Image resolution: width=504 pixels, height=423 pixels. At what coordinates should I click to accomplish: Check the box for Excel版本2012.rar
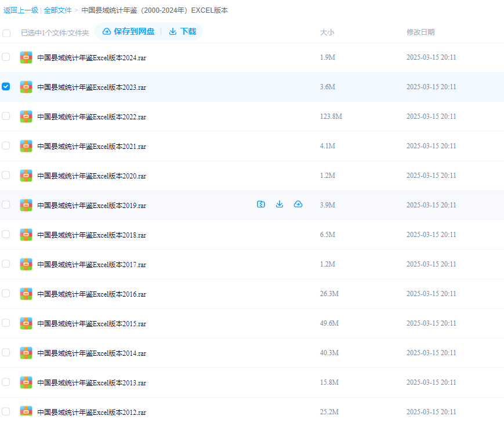coord(6,411)
